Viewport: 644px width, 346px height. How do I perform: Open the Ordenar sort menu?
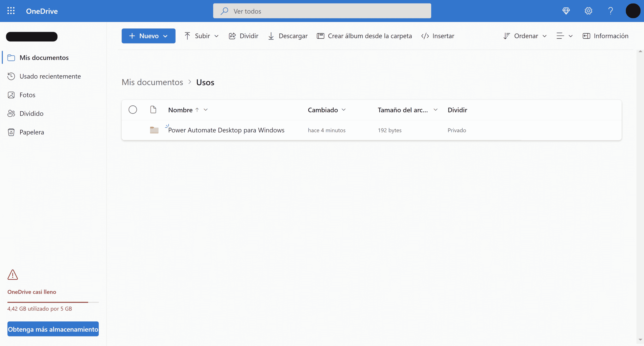click(x=525, y=36)
